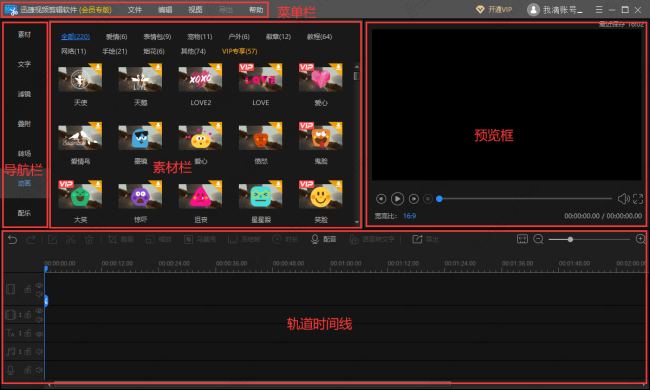Click the trash delete icon in toolbar

[89, 239]
